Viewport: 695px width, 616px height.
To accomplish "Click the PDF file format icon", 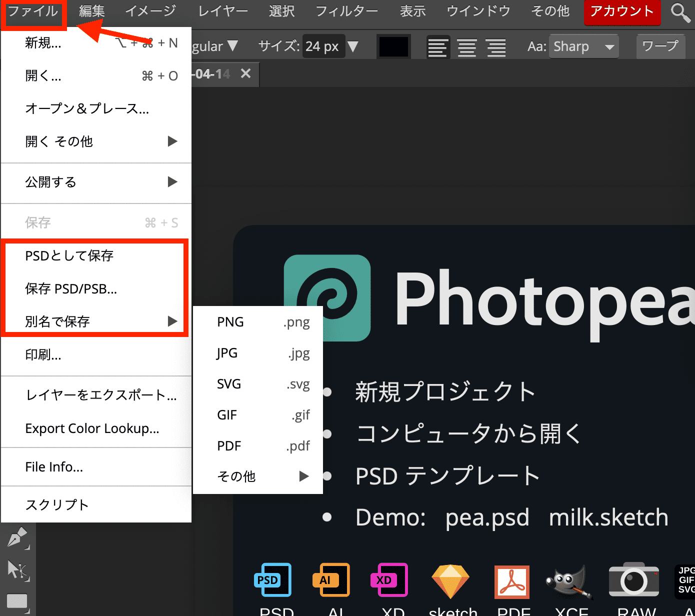I will pos(511,581).
